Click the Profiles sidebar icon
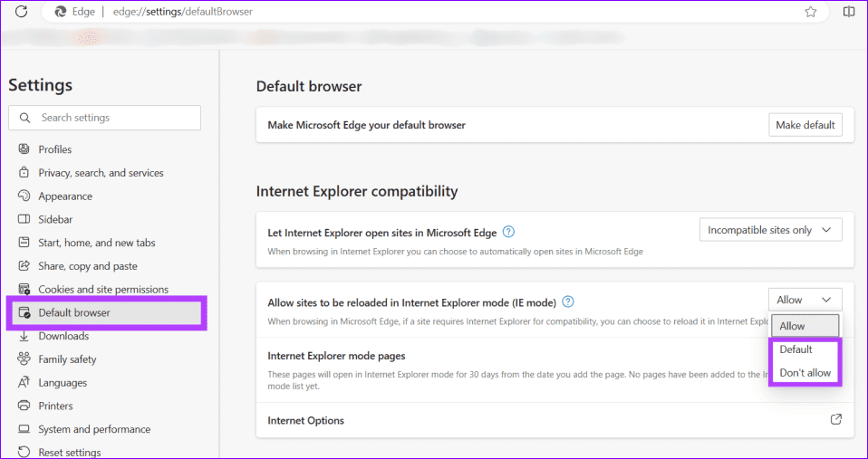 coord(24,148)
